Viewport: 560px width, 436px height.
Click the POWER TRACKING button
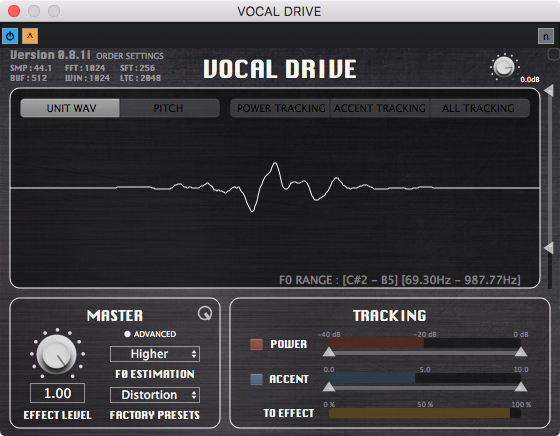281,108
